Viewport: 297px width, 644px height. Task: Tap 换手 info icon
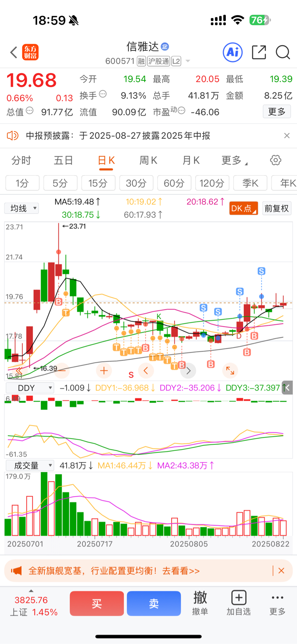103,94
